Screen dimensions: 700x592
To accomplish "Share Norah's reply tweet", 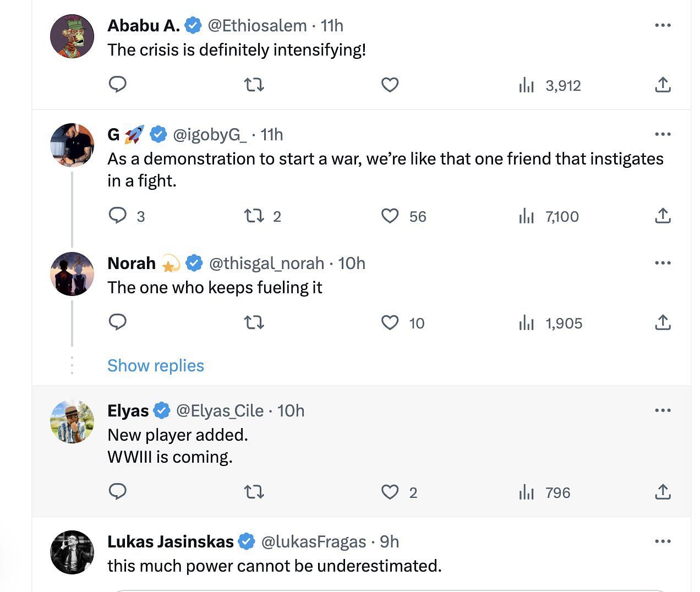I will (663, 322).
